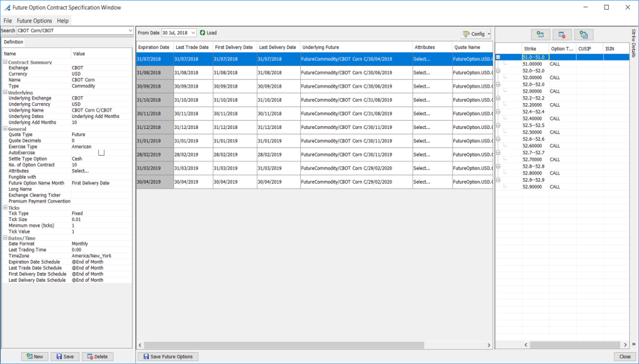The height and width of the screenshot is (364, 639).
Task: Collapse the 52.2--52.2 strike node
Action: point(498,98)
